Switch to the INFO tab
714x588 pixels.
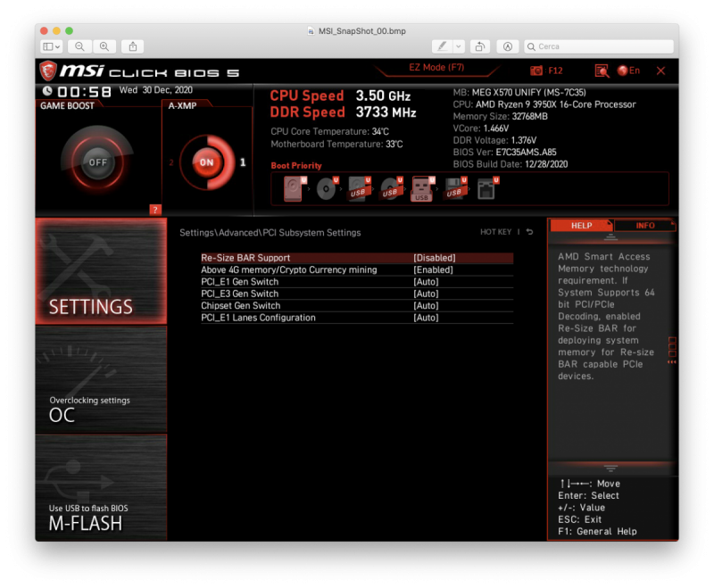coord(644,225)
